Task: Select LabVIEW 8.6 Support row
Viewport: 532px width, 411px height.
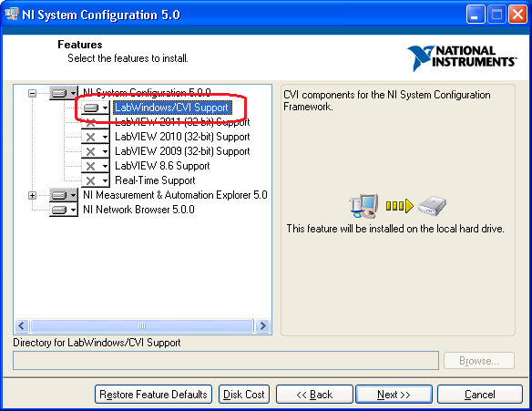Action: [x=162, y=166]
